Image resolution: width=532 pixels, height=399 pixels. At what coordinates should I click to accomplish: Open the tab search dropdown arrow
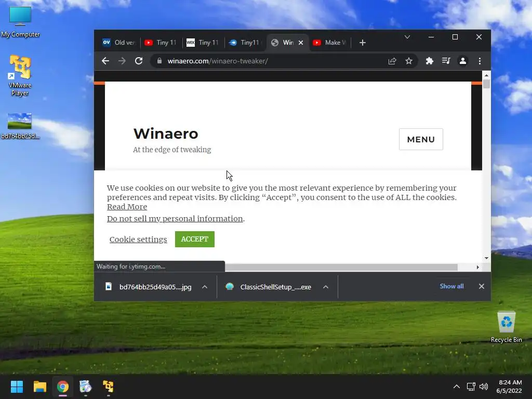[407, 37]
